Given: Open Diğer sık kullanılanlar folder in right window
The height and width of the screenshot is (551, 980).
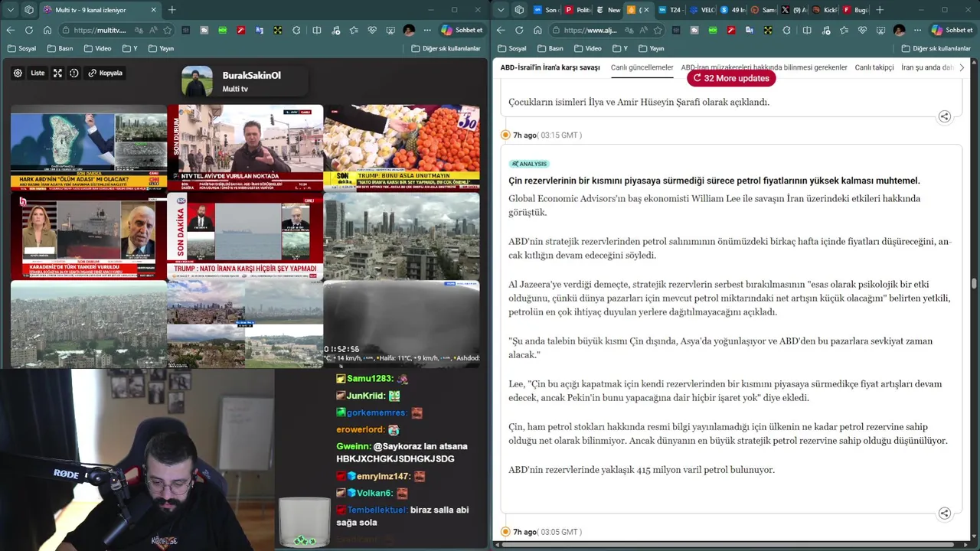Looking at the screenshot, I should (x=936, y=48).
